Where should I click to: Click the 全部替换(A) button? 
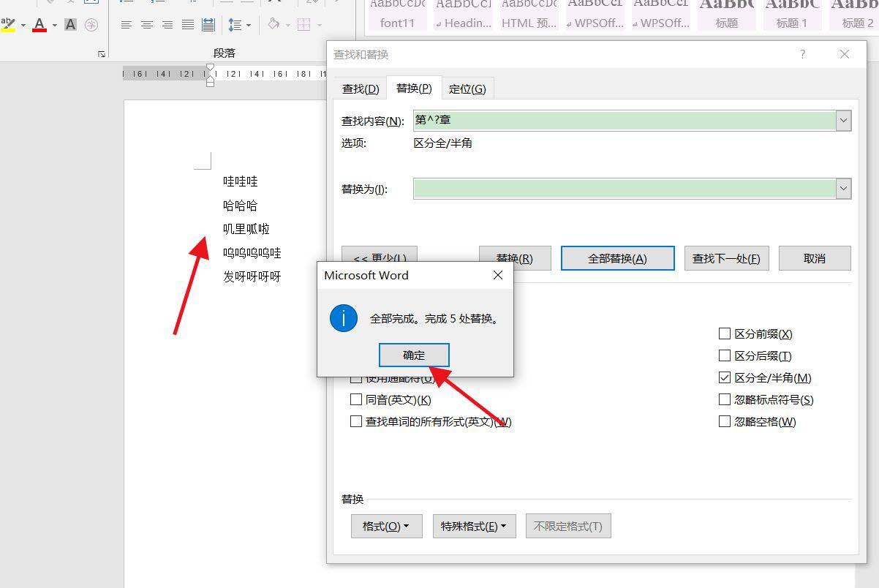click(618, 258)
